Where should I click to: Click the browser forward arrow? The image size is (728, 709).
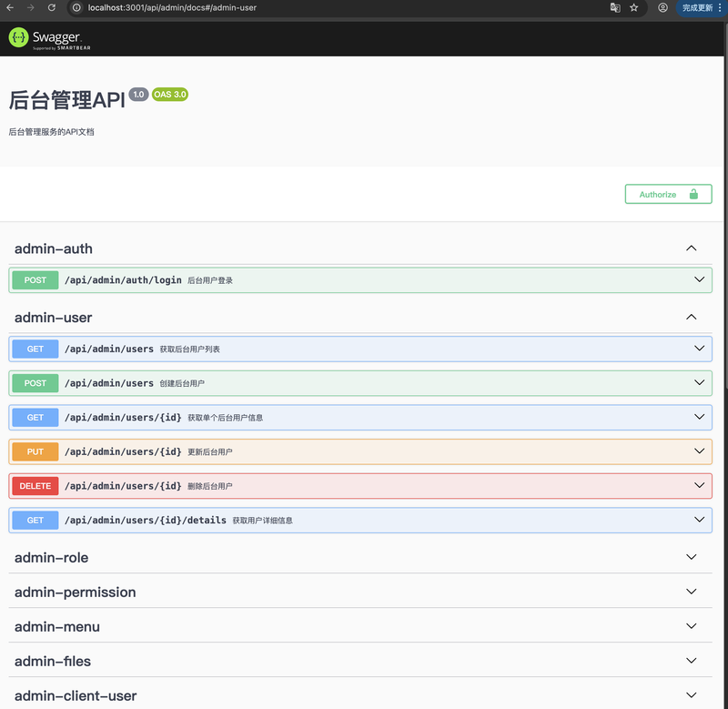point(31,7)
